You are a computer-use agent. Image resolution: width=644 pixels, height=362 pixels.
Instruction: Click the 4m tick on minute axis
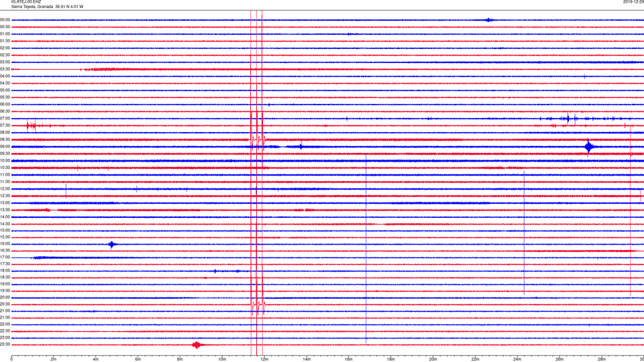(x=96, y=359)
